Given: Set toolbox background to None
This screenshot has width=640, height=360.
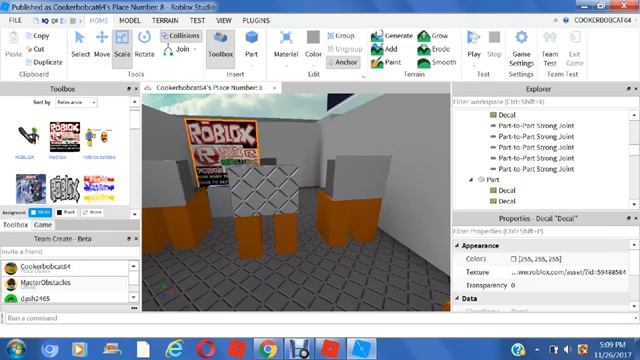Looking at the screenshot, I should click(92, 212).
